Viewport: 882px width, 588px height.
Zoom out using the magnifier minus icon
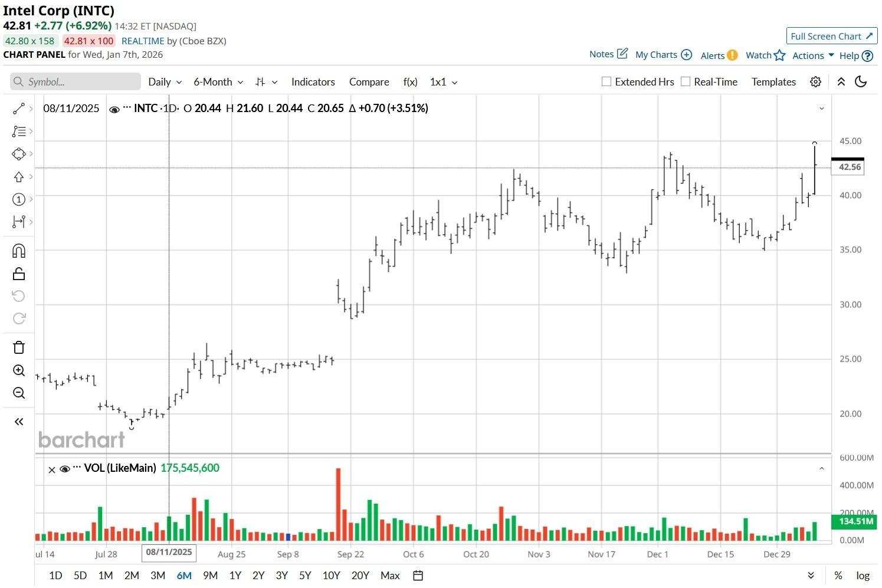(x=19, y=393)
